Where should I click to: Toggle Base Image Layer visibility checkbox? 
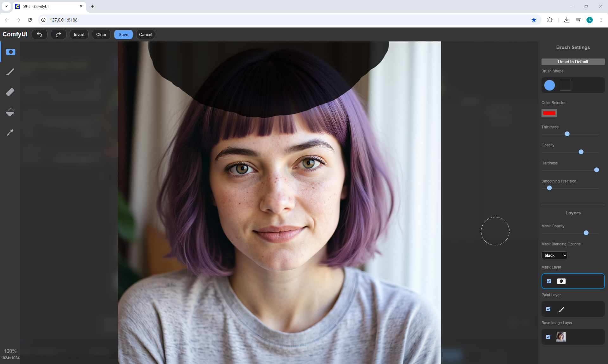548,337
